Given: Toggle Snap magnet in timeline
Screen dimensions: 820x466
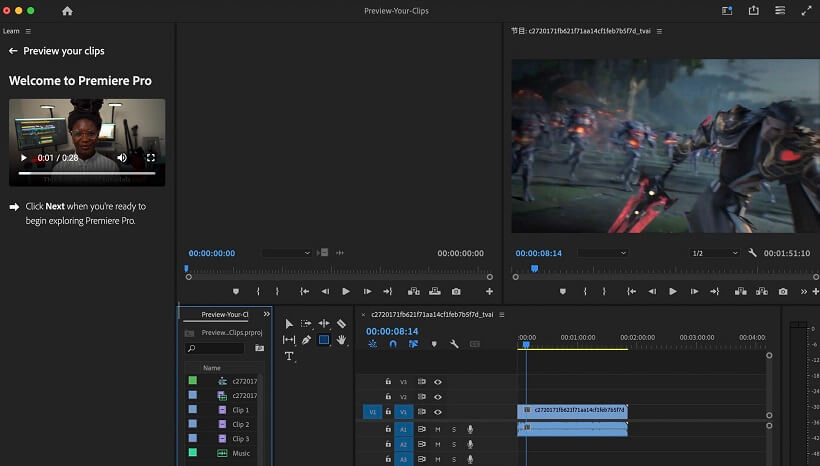Looking at the screenshot, I should pyautogui.click(x=393, y=344).
